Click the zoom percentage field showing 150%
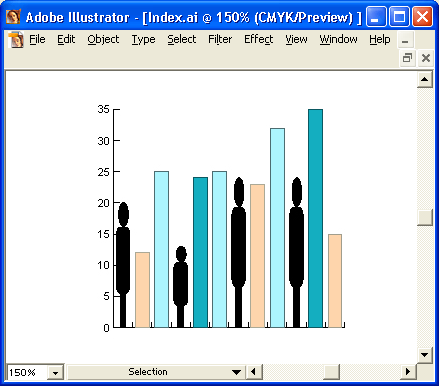Screen dimensions: 439x386 28,372
